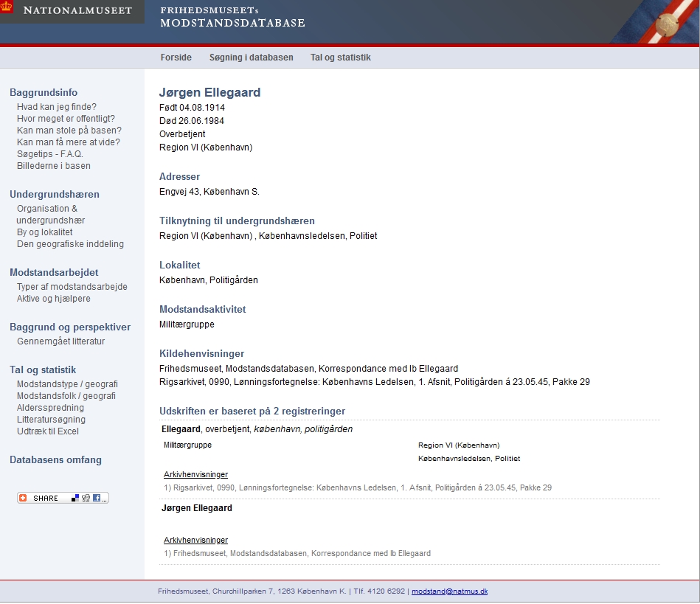This screenshot has width=700, height=604.
Task: Click the Kildehenvisninger section heading
Action: tap(202, 353)
